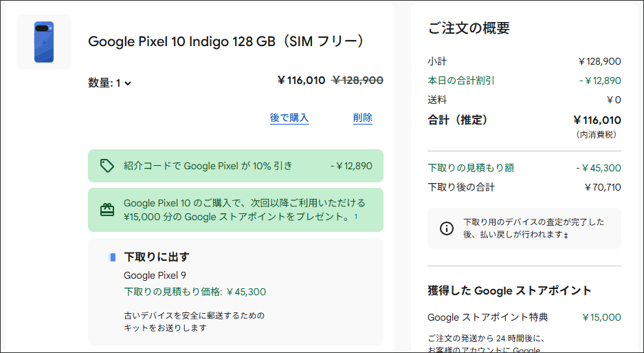Click the info circle icon
This screenshot has width=644, height=353.
tap(447, 228)
